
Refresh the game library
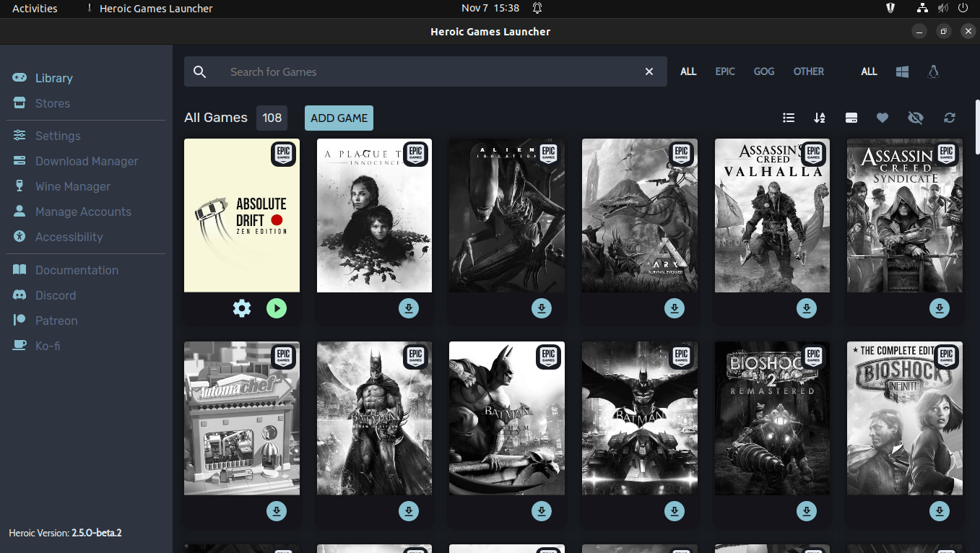pos(949,118)
